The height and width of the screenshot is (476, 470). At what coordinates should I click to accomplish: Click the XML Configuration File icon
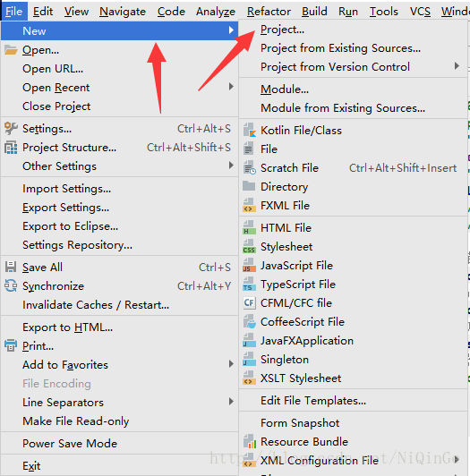click(249, 461)
